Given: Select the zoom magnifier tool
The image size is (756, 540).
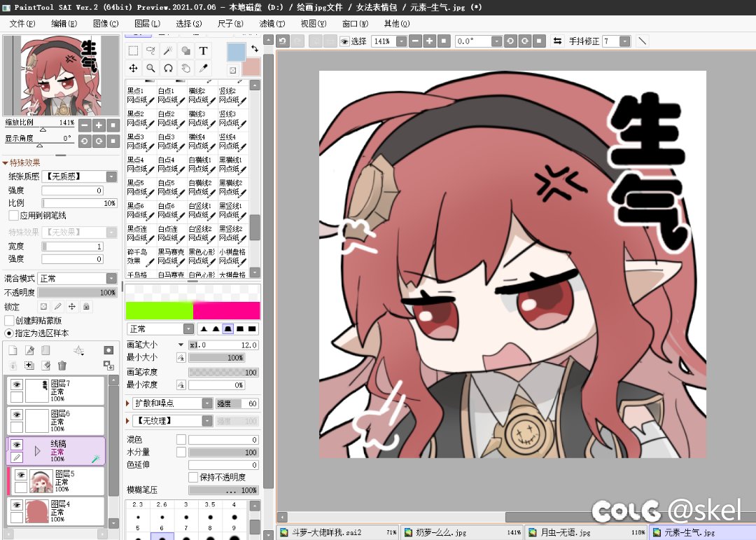Looking at the screenshot, I should click(x=151, y=68).
